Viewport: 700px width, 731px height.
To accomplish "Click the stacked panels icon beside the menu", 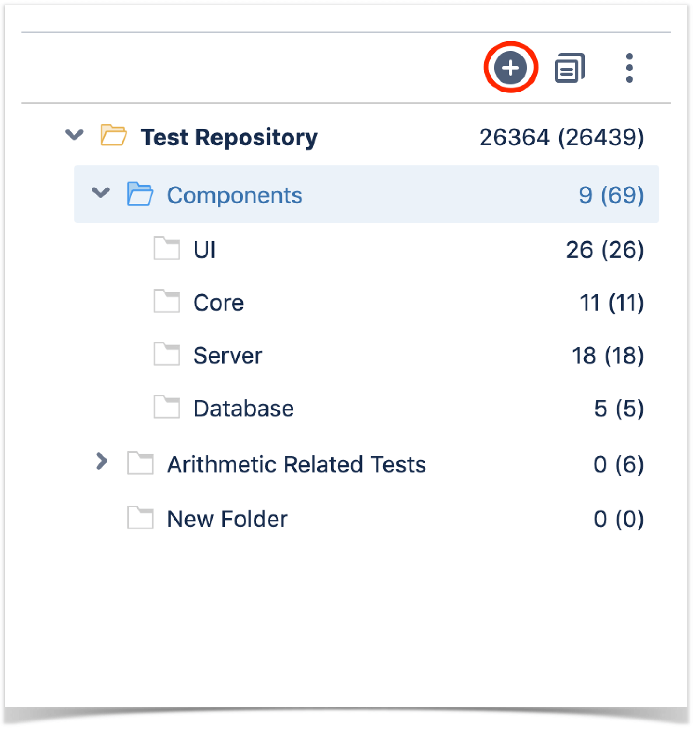I will click(570, 68).
